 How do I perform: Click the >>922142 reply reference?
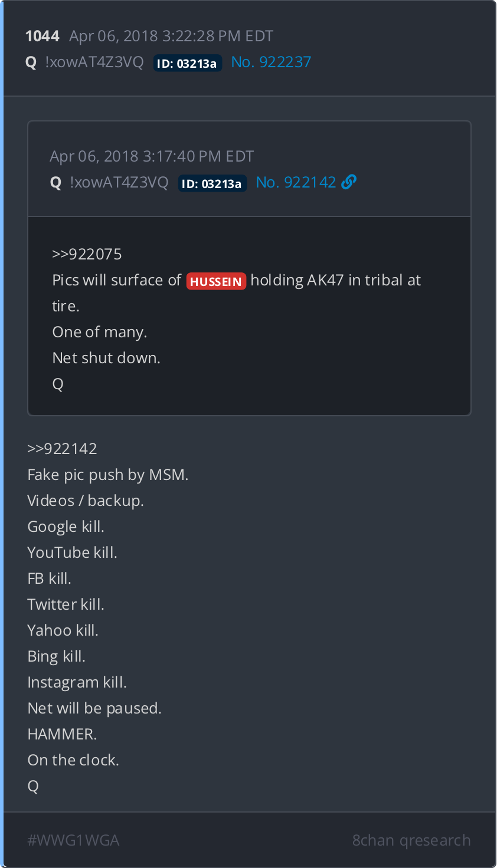click(62, 449)
